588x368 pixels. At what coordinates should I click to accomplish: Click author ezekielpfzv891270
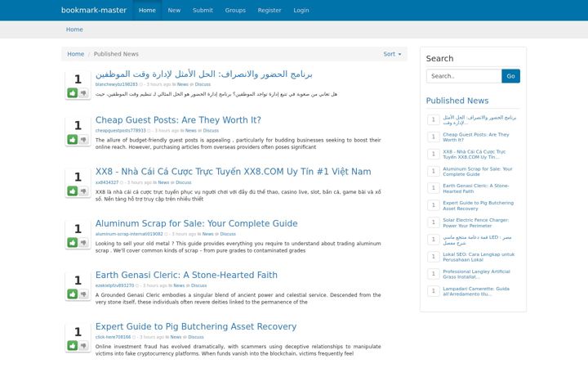(x=114, y=285)
